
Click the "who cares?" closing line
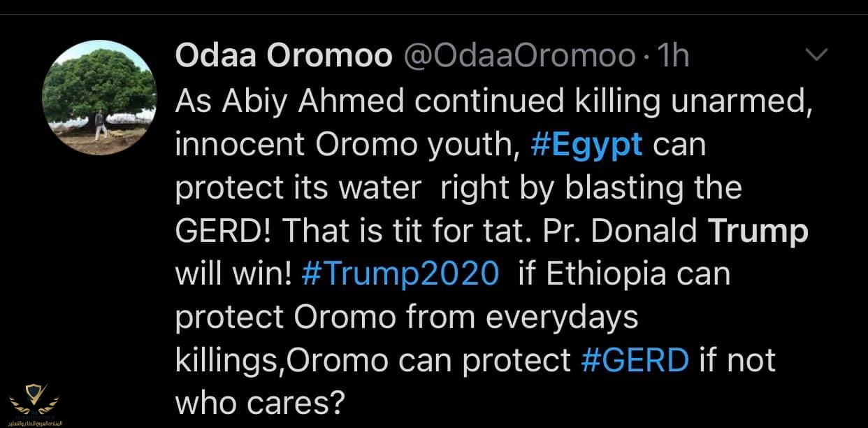[x=260, y=402]
